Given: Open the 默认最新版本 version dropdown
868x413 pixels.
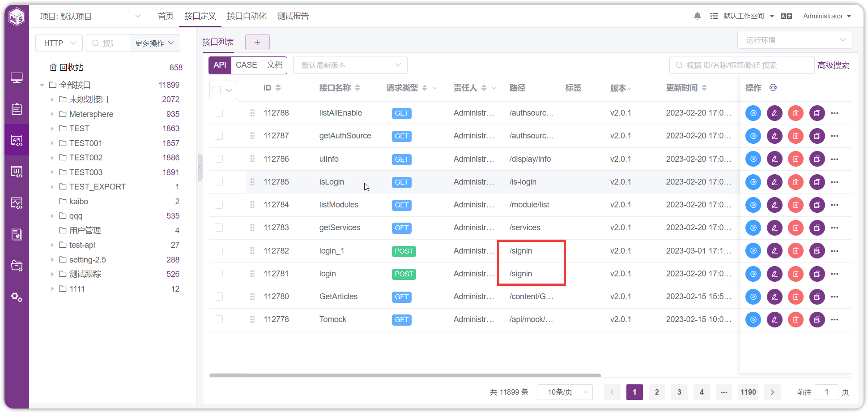Looking at the screenshot, I should 350,65.
